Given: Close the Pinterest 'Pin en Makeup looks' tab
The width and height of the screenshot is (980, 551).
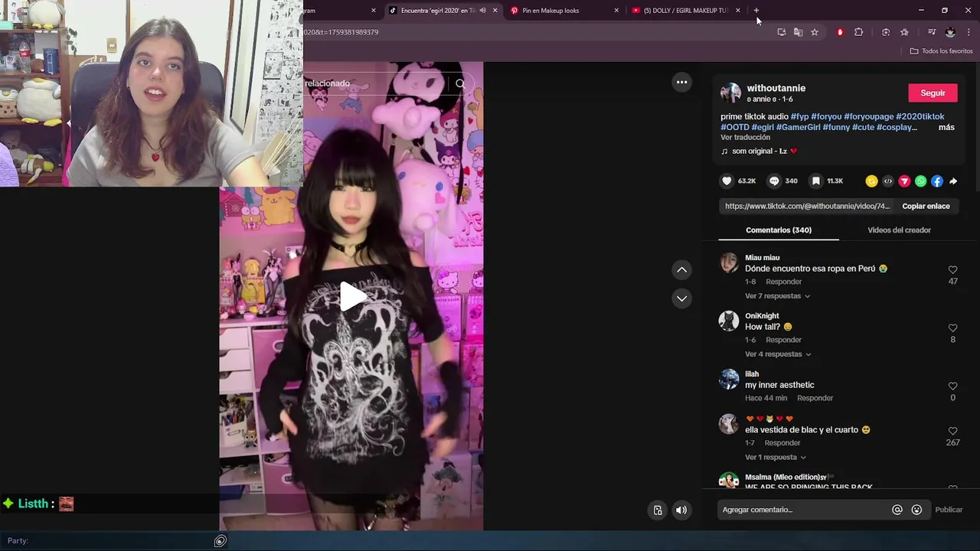Looking at the screenshot, I should [616, 11].
